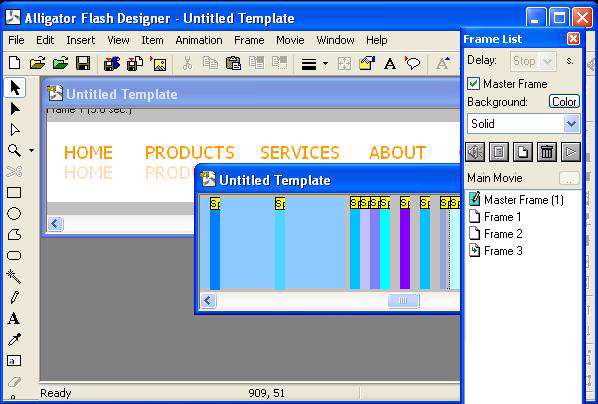Viewport: 598px width, 404px height.
Task: Click the HOME link in the template canvas
Action: [x=88, y=153]
